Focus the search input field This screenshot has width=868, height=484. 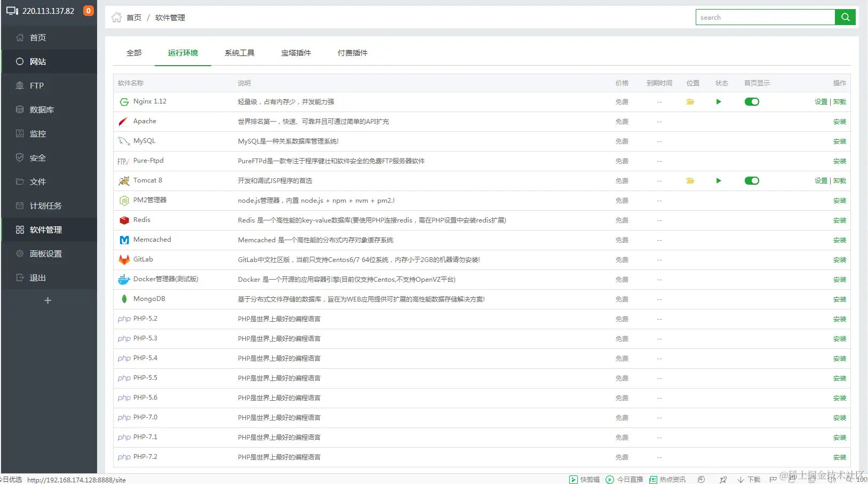(x=765, y=17)
